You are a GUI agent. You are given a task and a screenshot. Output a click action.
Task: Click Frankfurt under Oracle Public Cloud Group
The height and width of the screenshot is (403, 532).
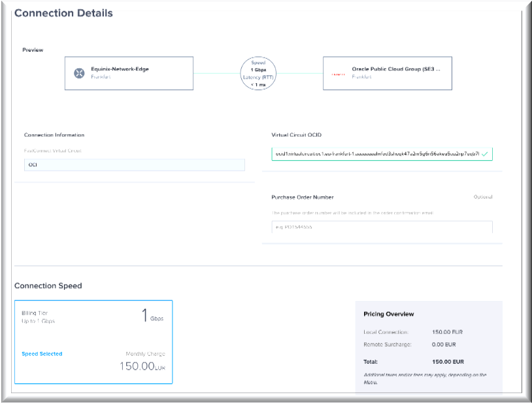(x=361, y=77)
